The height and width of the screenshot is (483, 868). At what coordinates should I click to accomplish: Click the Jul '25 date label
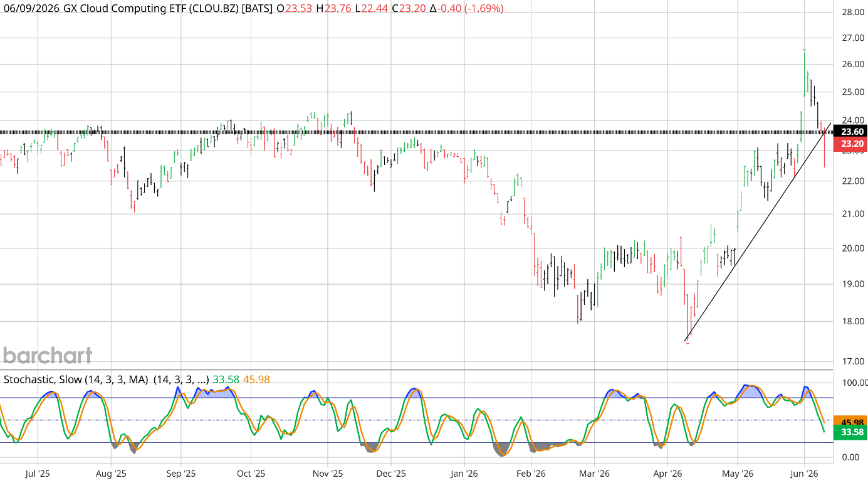[38, 473]
